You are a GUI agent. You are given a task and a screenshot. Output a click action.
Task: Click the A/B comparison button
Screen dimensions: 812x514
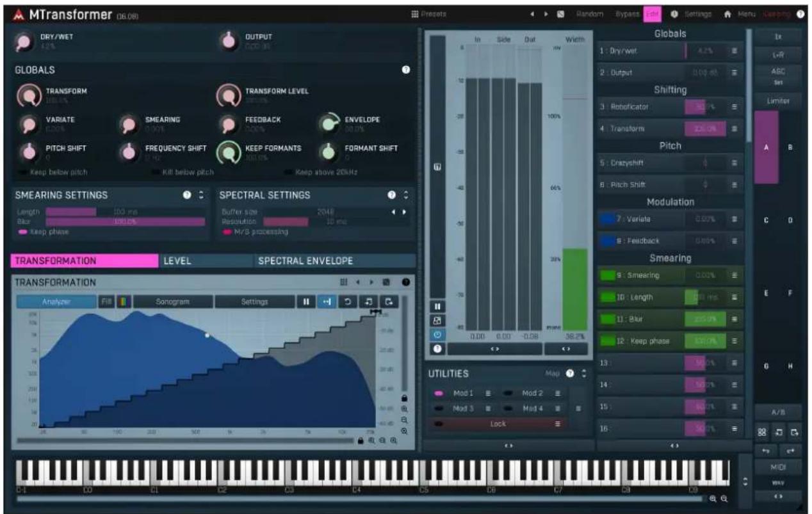[777, 413]
